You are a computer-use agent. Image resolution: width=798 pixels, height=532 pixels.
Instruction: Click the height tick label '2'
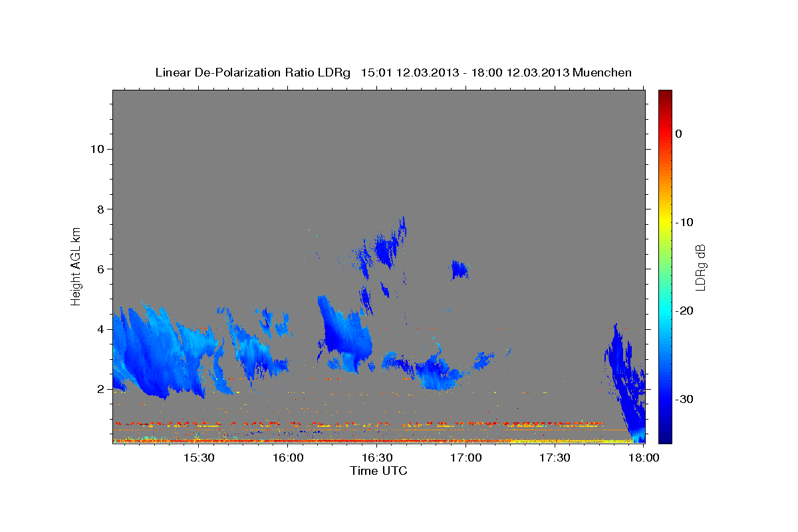click(x=102, y=389)
